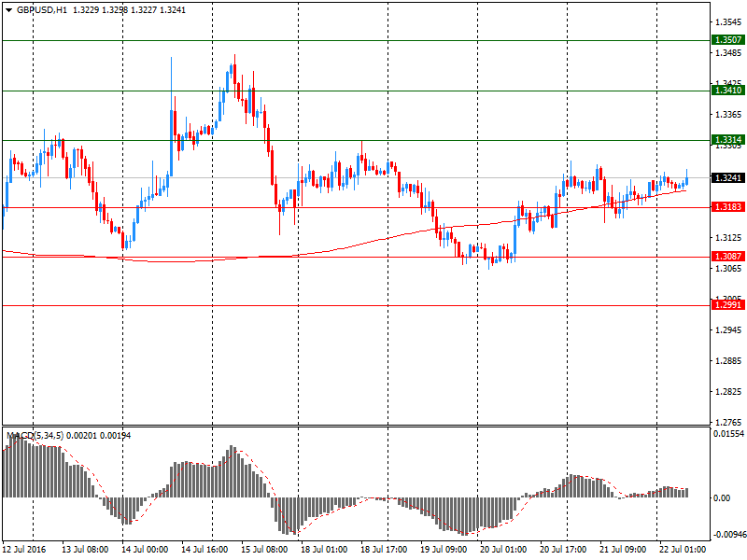Click the 19 Jul 09:00 time label
Screen dimensions: 747x560
(x=444, y=549)
